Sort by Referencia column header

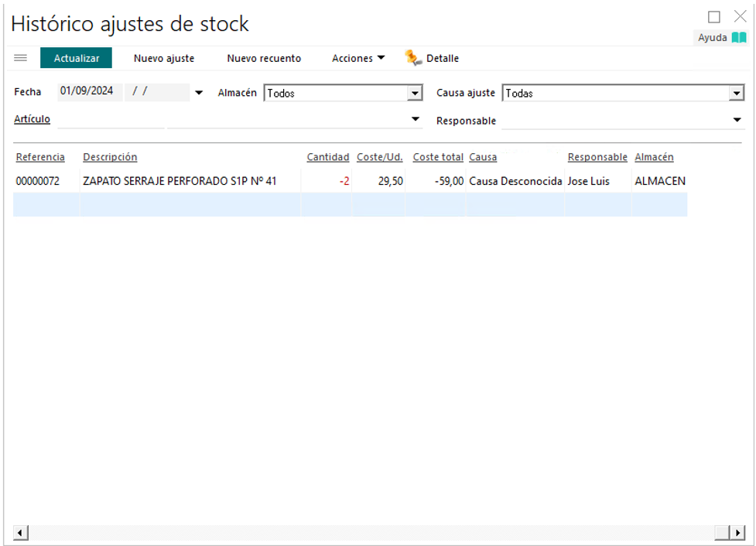coord(40,157)
